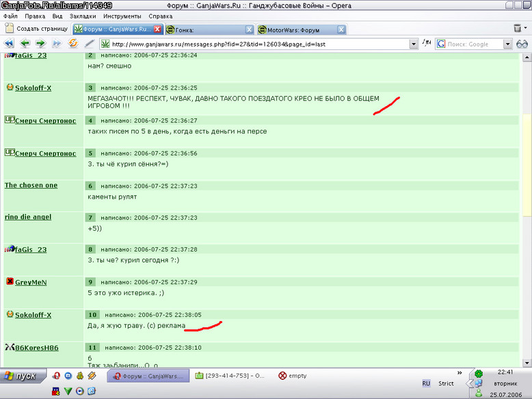Expand the address bar history dropdown
Viewport: 532px width, 399px height.
(x=413, y=44)
